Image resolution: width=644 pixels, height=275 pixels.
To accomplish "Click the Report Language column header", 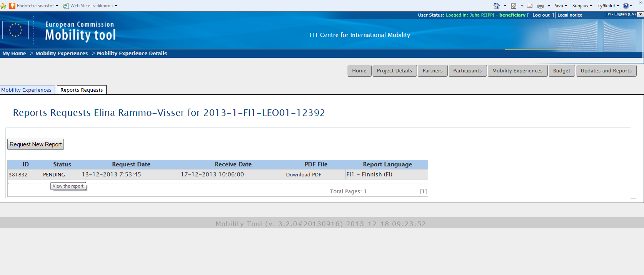I will 387,164.
